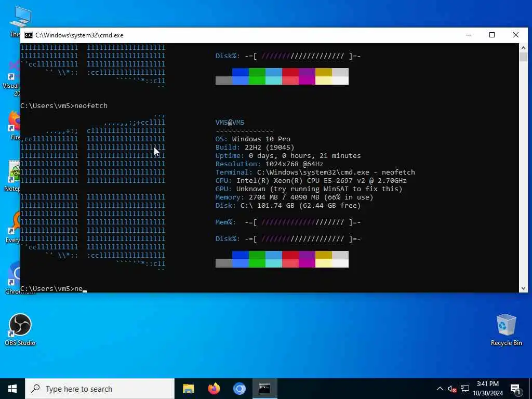532x399 pixels.
Task: Click the CPU Intel Xeon line
Action: [x=311, y=180]
